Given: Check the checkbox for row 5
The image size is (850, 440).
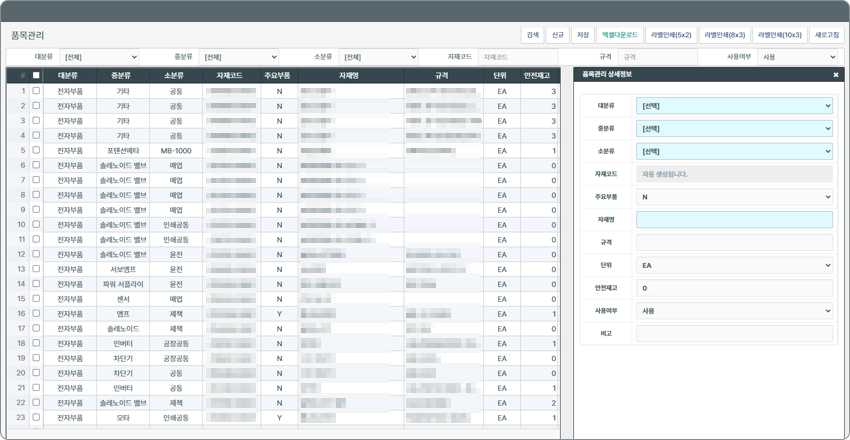Looking at the screenshot, I should [36, 150].
